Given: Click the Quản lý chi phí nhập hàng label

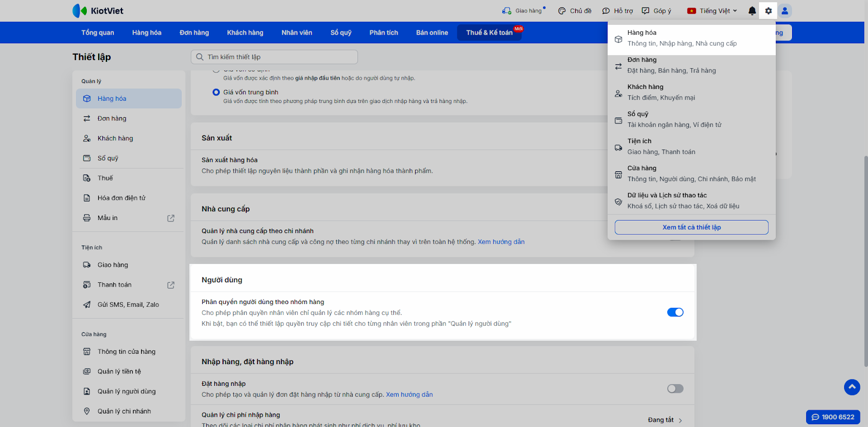Looking at the screenshot, I should click(241, 415).
